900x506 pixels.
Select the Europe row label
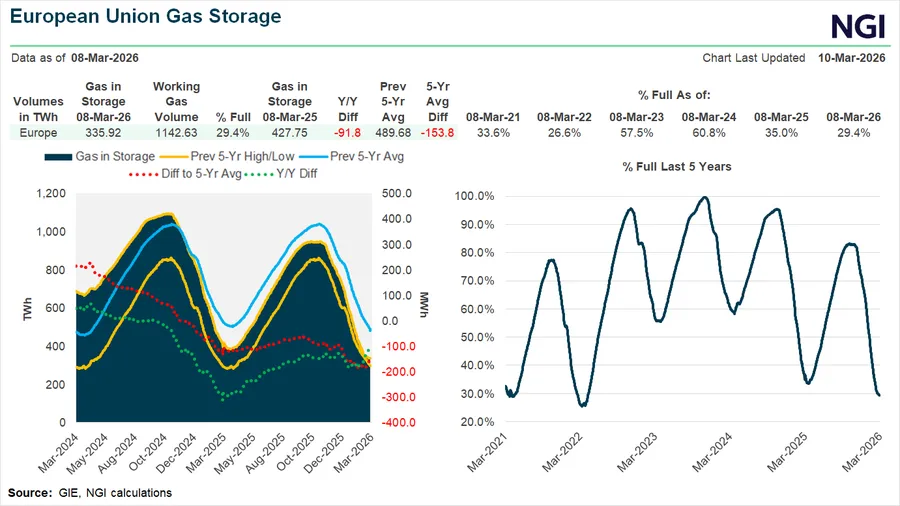tap(38, 131)
